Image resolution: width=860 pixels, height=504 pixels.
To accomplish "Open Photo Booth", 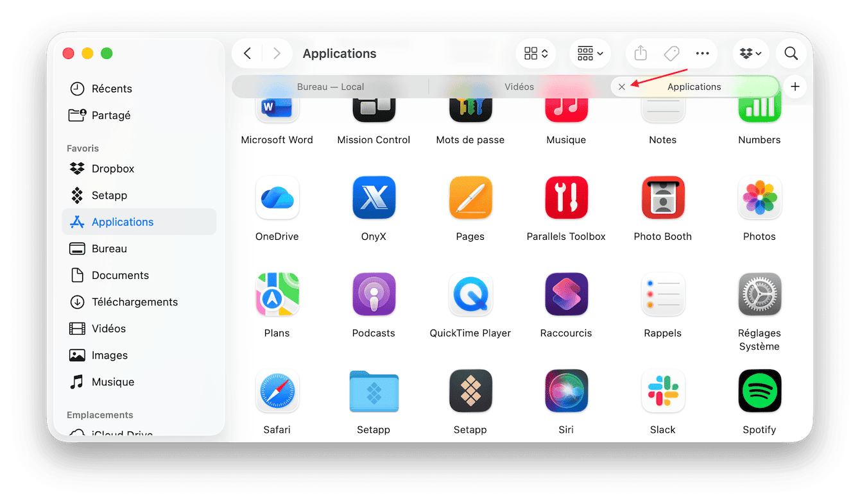I will click(x=663, y=197).
